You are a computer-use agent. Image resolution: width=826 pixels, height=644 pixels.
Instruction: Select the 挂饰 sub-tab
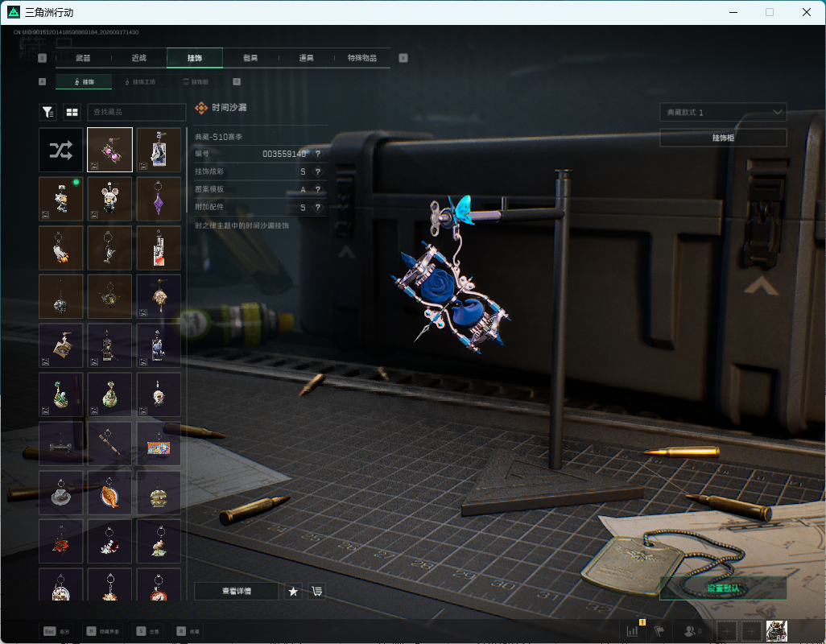pyautogui.click(x=84, y=81)
